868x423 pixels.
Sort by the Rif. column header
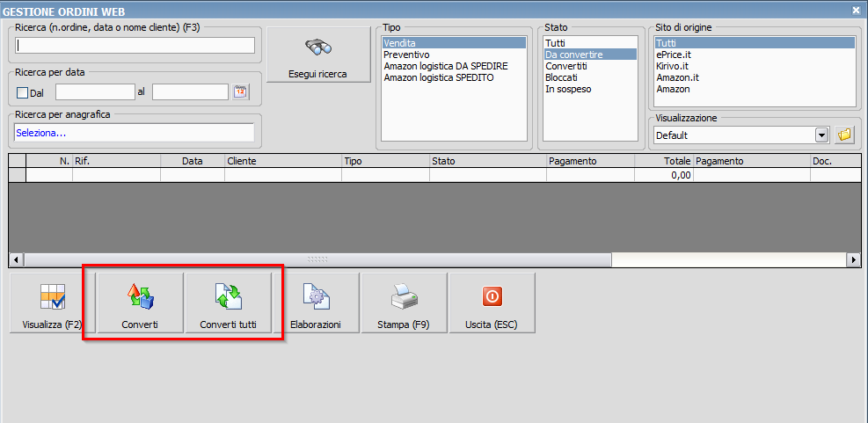coord(116,161)
